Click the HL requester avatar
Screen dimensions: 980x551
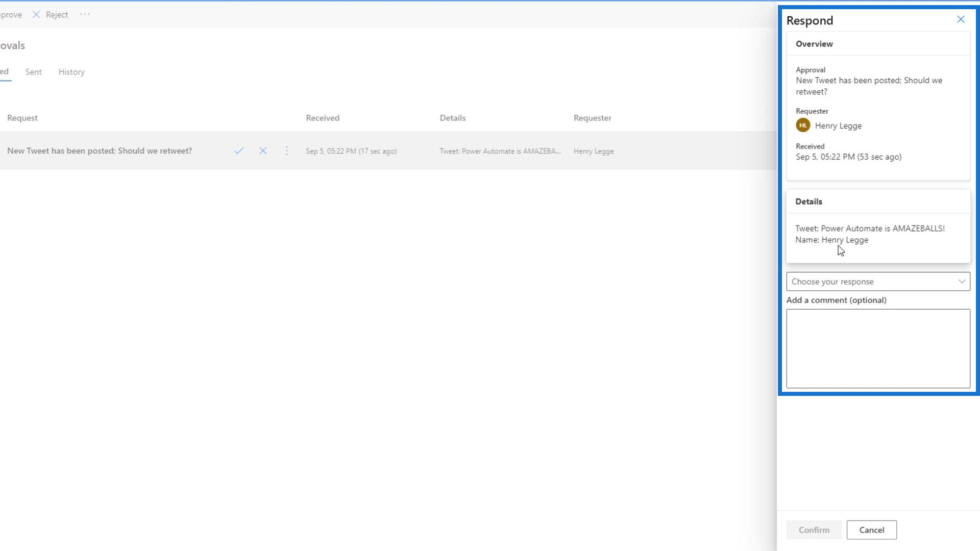803,126
